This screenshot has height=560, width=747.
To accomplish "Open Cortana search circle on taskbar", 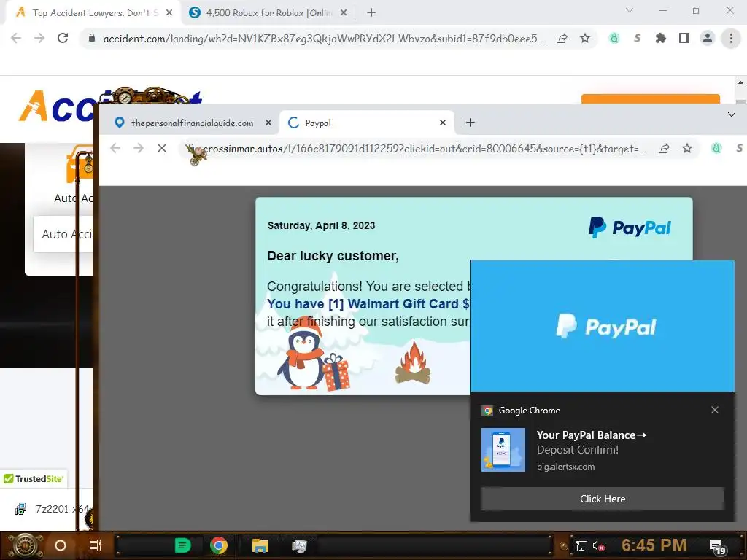I will [x=60, y=545].
